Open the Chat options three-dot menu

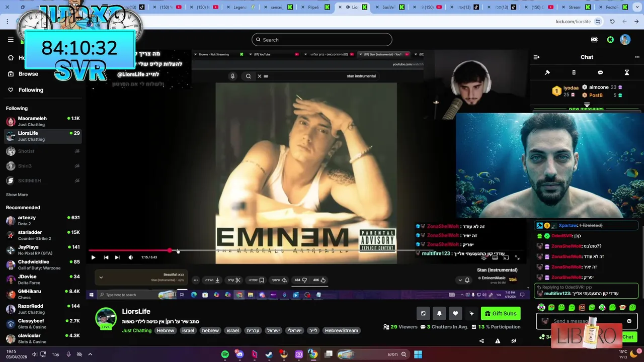[x=637, y=57]
